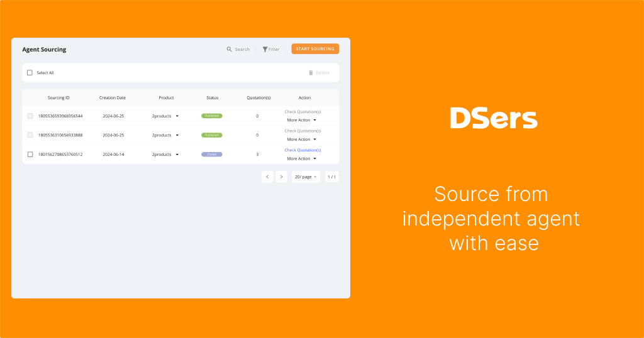Click Published badge for 1805536310656933888 row
Viewport: 644px width, 338px height.
212,135
